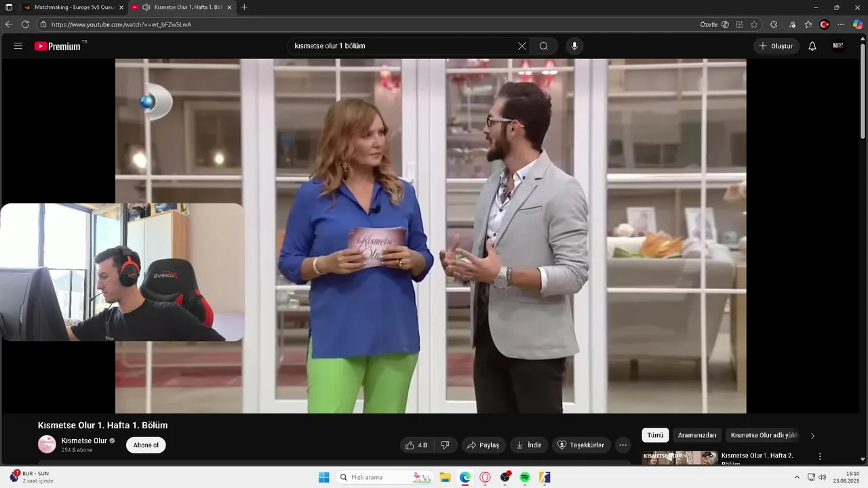Show more filter chips with right arrow
The height and width of the screenshot is (488, 868).
(x=812, y=436)
